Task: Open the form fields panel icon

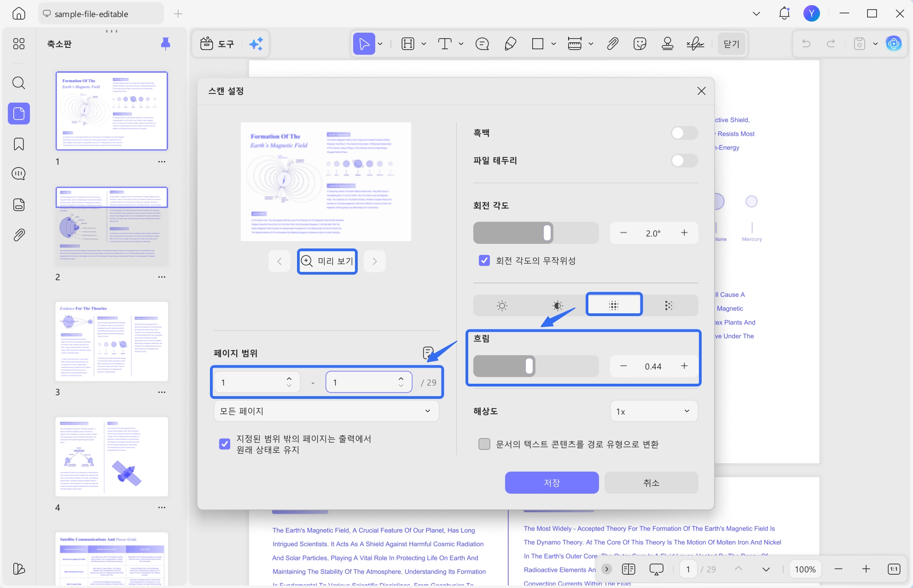Action: (x=19, y=204)
